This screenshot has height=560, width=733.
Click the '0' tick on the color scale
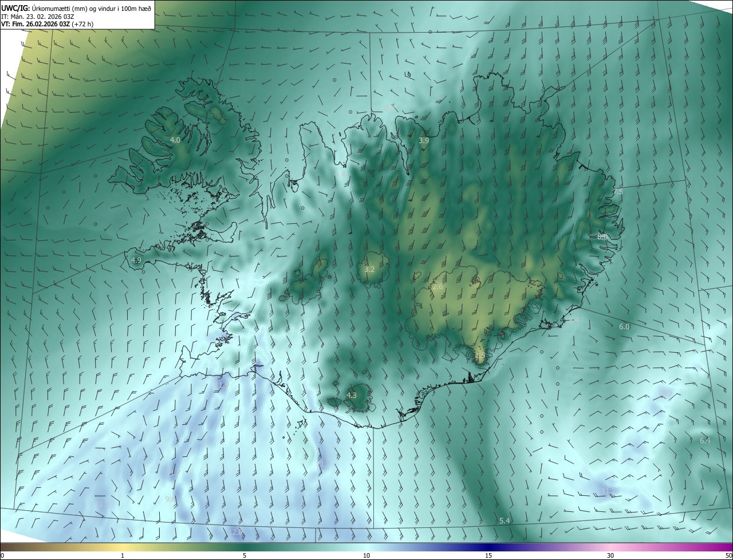pos(2,556)
